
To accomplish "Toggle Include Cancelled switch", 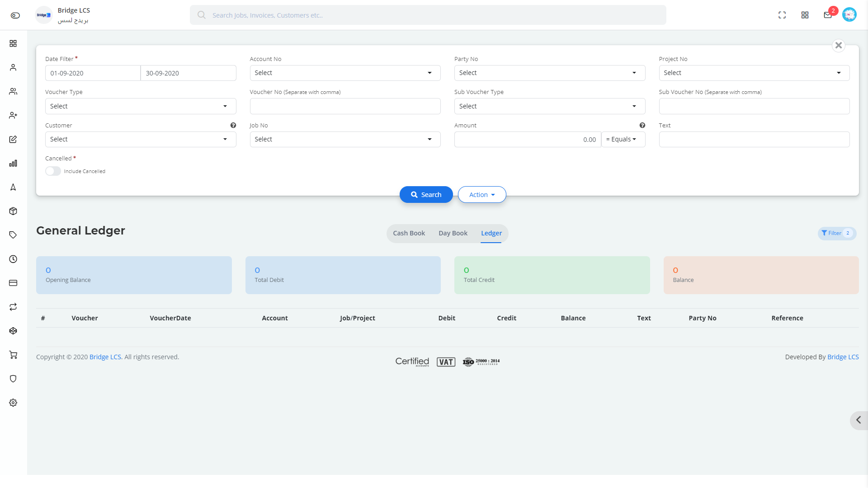I will (52, 171).
